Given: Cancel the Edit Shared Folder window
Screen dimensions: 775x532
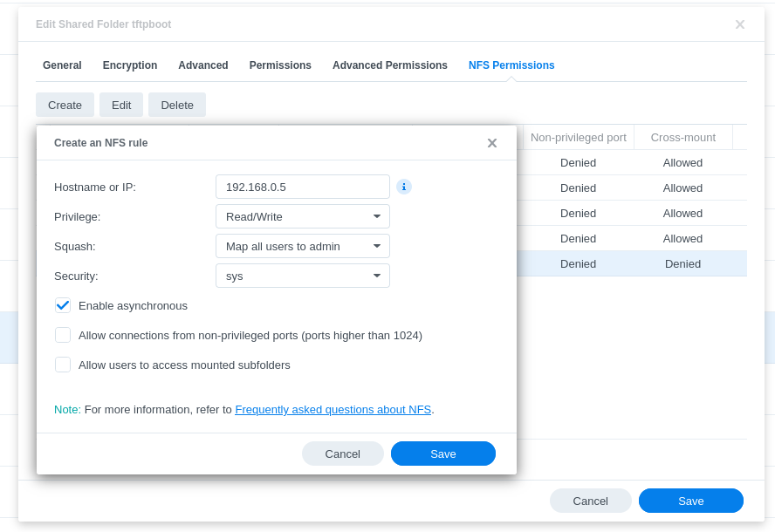Looking at the screenshot, I should pyautogui.click(x=590, y=501).
